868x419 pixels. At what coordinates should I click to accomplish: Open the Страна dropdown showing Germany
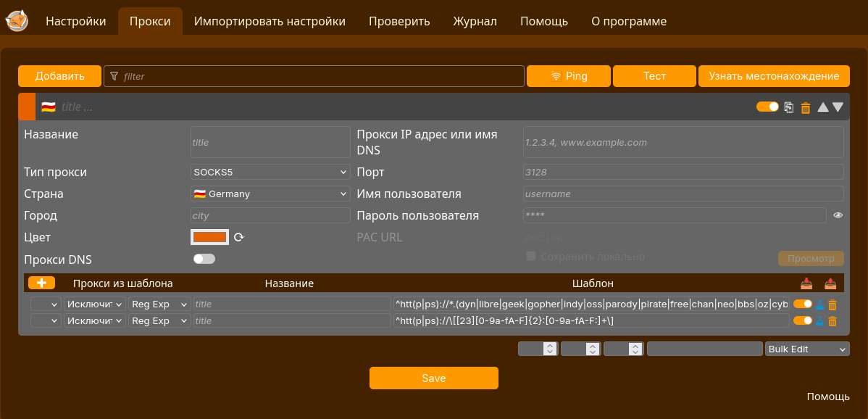click(270, 194)
